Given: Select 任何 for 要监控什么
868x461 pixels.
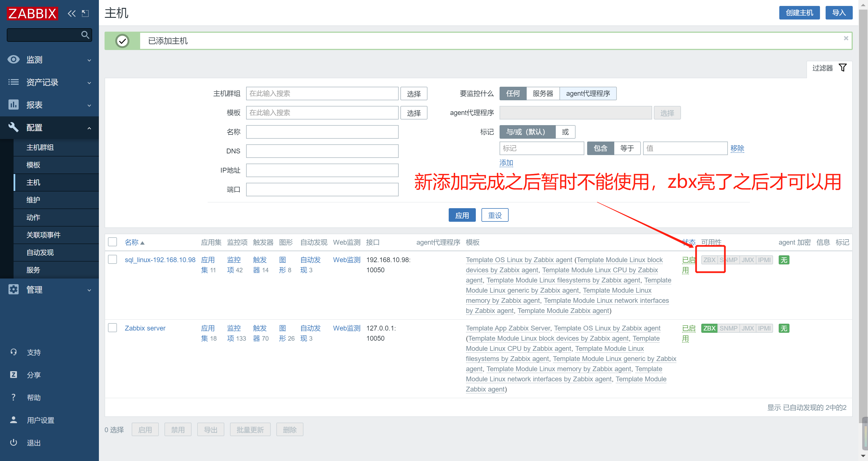Looking at the screenshot, I should (513, 93).
